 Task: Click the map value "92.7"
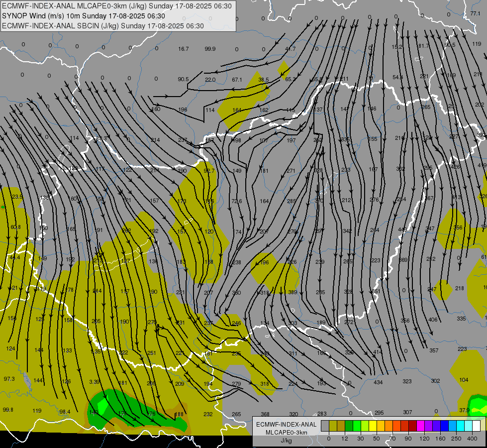(209, 171)
